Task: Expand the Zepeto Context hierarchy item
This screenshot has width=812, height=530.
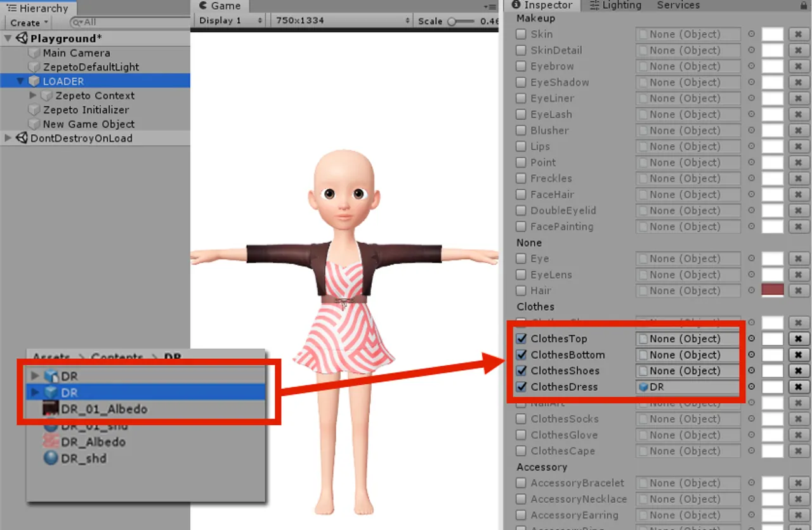Action: click(x=32, y=95)
